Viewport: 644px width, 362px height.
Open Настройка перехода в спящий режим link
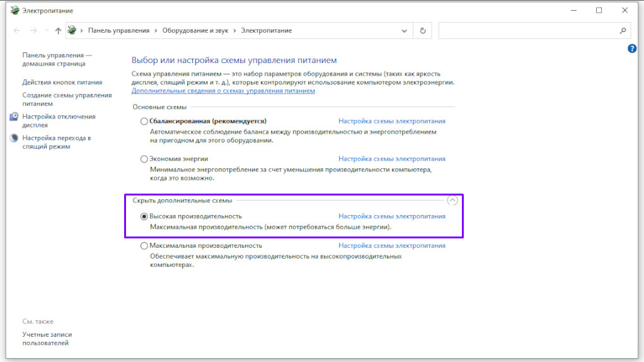pyautogui.click(x=57, y=142)
